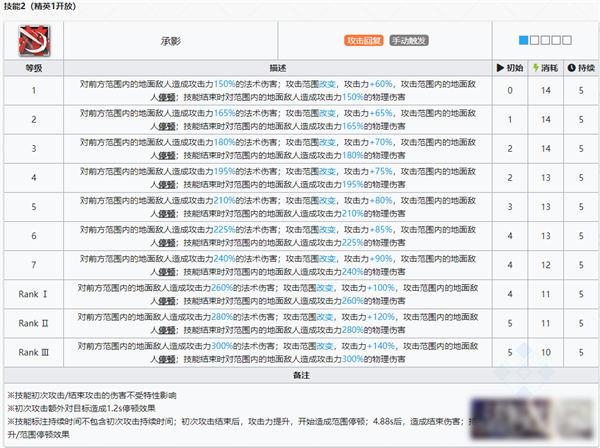Viewport: 600px width, 448px height.
Task: Click the 消耗 value 10 in Rank Ⅲ row
Action: click(546, 352)
